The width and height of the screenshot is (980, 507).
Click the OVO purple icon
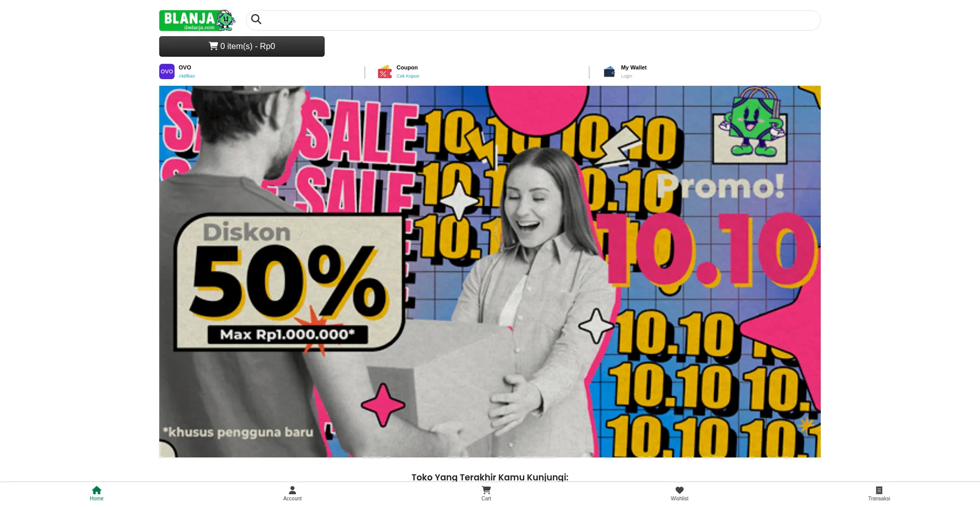(167, 71)
